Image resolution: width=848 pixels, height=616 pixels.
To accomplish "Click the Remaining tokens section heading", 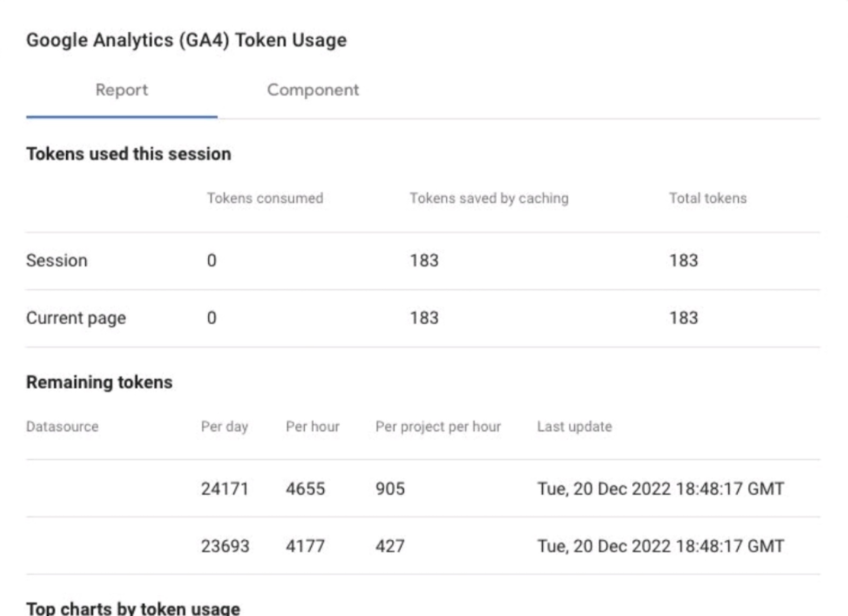I will [x=99, y=382].
